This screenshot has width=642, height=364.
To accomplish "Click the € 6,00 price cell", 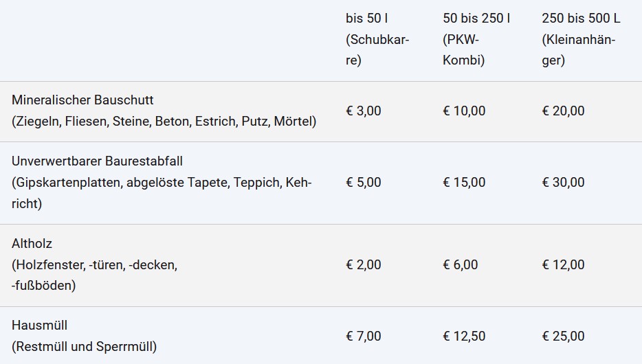I will pyautogui.click(x=461, y=264).
